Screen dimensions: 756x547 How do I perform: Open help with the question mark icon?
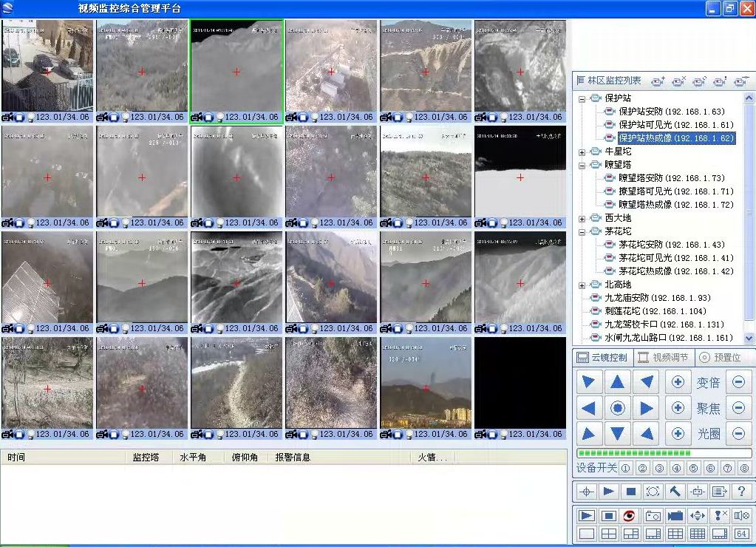pos(741,492)
